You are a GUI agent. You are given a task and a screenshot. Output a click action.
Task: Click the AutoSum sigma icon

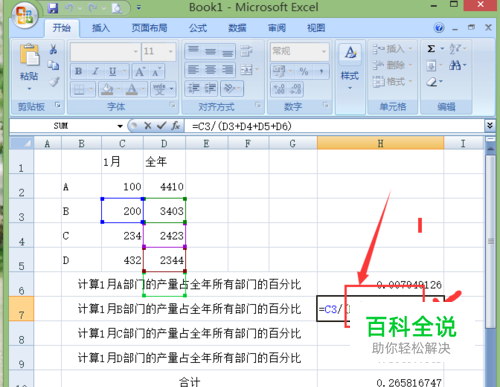[x=431, y=49]
